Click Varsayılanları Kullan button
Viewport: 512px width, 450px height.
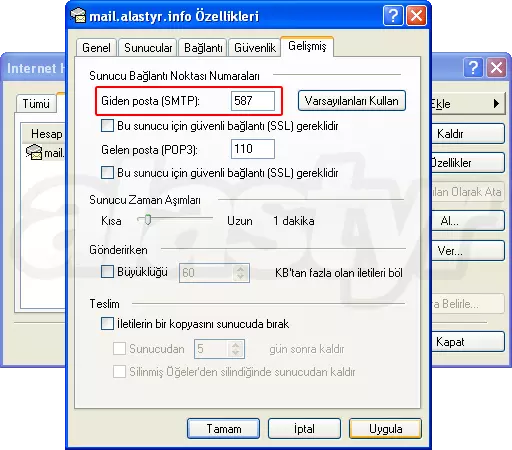(x=352, y=101)
